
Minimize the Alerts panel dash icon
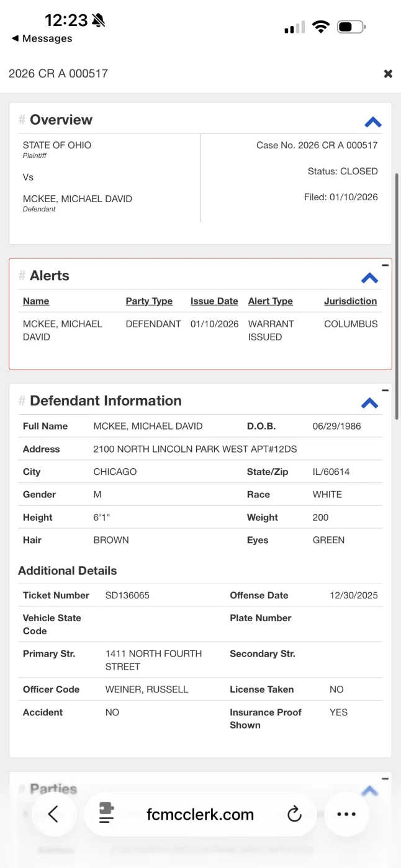(385, 265)
